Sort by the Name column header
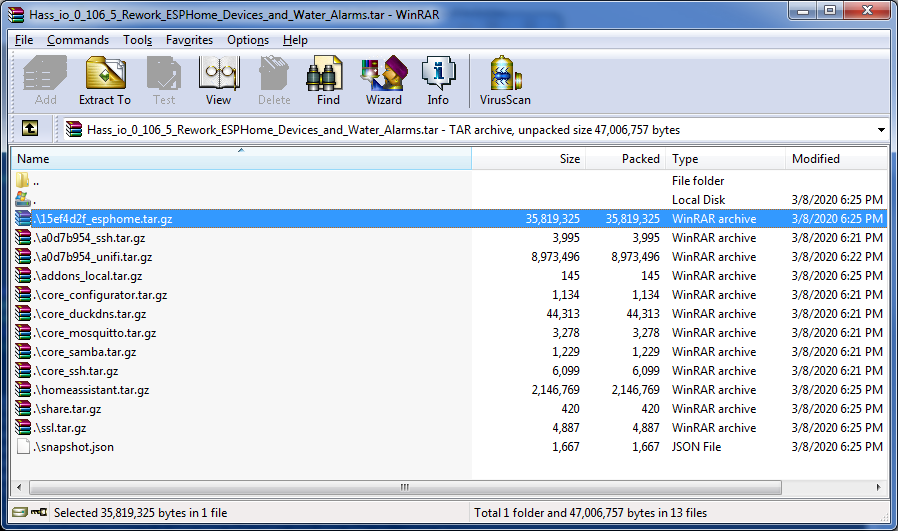 pos(241,159)
